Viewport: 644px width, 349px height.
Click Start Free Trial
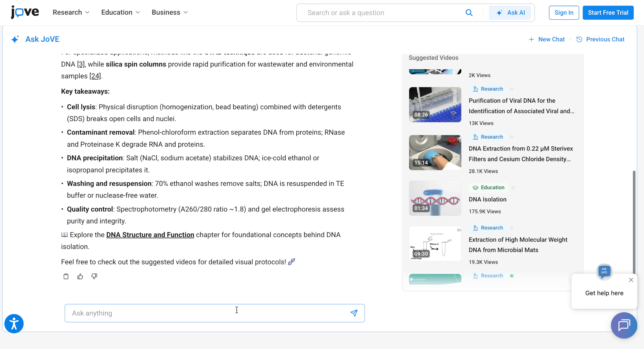click(608, 13)
